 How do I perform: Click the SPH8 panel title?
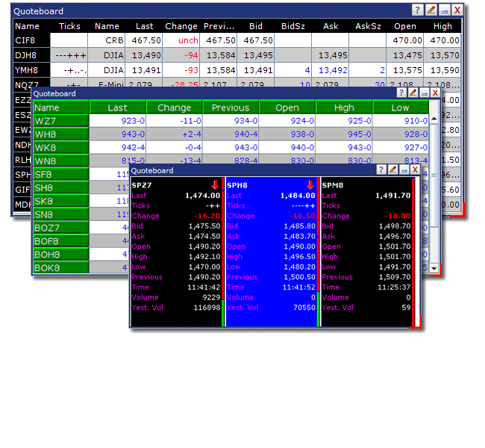(x=237, y=185)
